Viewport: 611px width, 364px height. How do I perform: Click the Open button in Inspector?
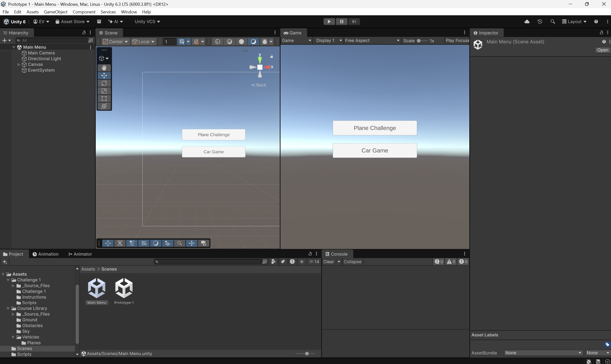602,50
